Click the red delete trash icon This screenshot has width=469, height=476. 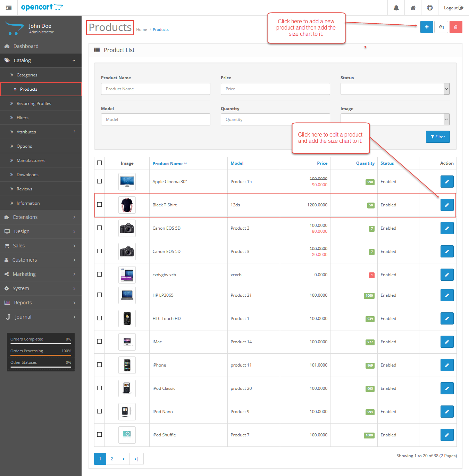[456, 27]
